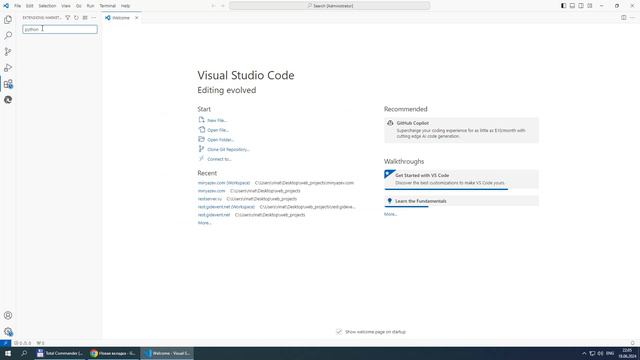Clear extensions search results icon
The height and width of the screenshot is (360, 640).
click(x=85, y=18)
